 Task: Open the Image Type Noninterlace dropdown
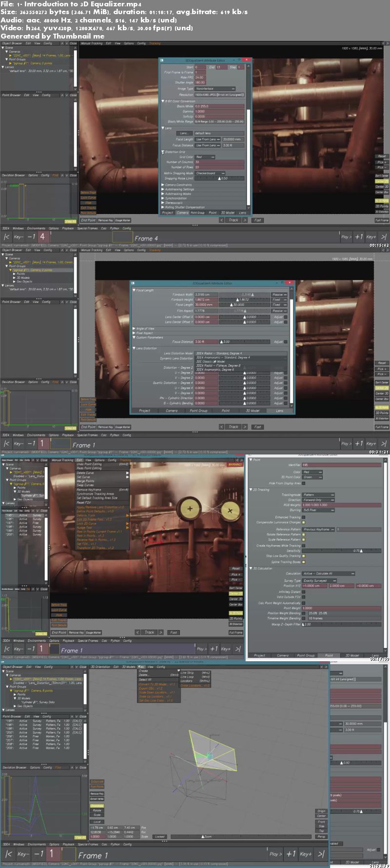[x=215, y=89]
